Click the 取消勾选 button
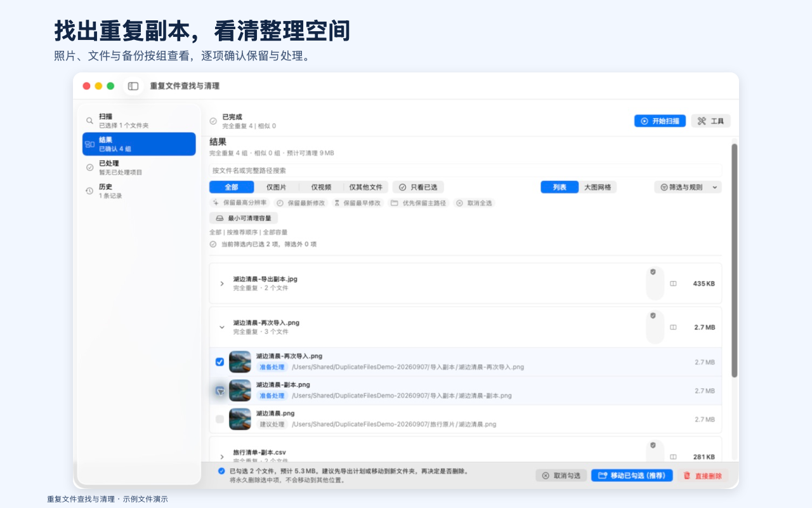This screenshot has height=508, width=812. [x=561, y=476]
